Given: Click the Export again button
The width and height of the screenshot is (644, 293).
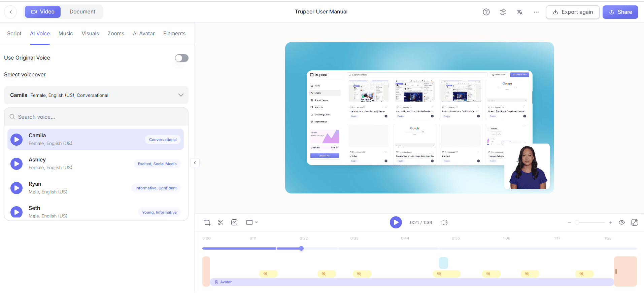Looking at the screenshot, I should [573, 12].
